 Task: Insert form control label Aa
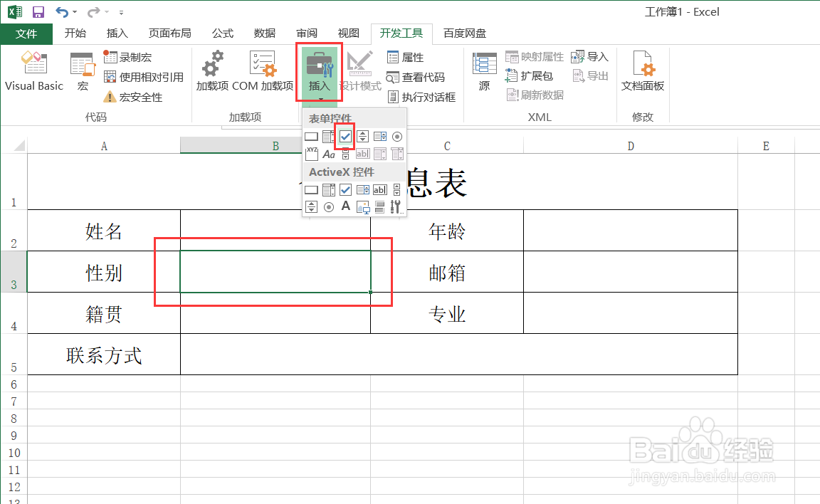point(328,154)
